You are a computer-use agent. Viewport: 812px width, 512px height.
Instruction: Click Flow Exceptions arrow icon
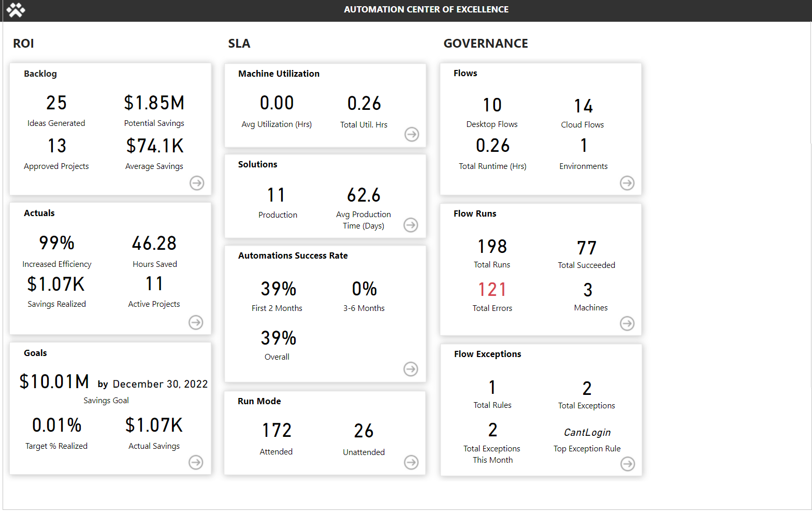tap(628, 464)
